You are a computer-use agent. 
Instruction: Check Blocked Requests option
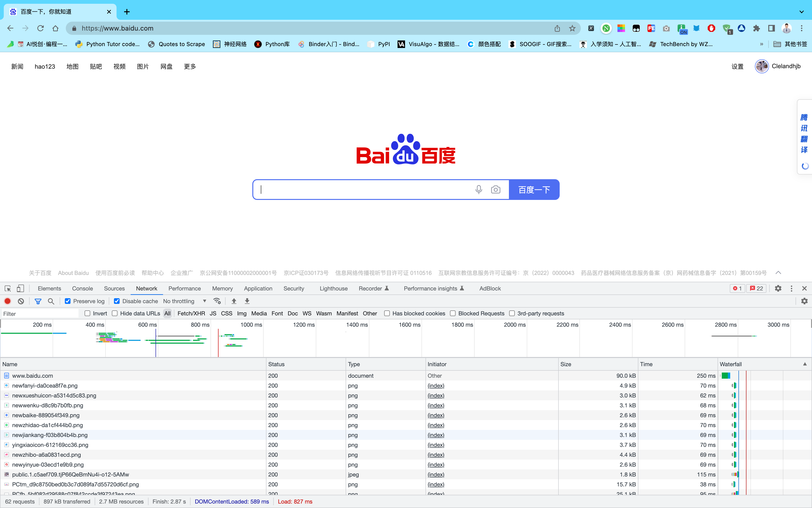tap(453, 313)
